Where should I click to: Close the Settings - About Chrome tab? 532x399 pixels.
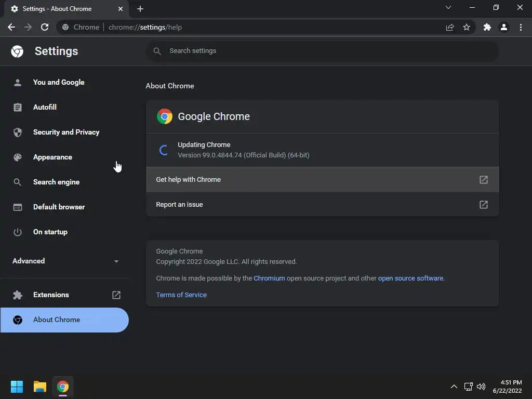(x=121, y=9)
